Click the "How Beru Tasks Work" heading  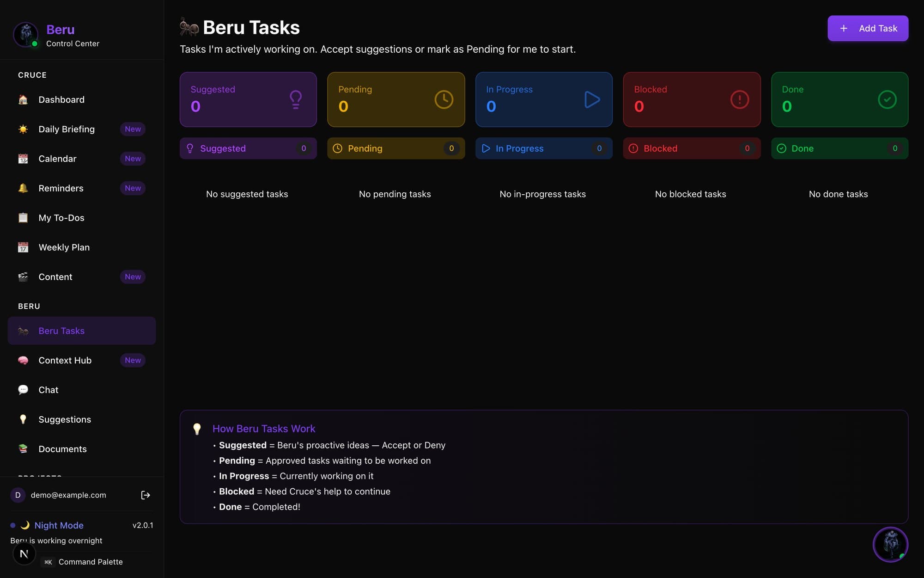(x=264, y=429)
